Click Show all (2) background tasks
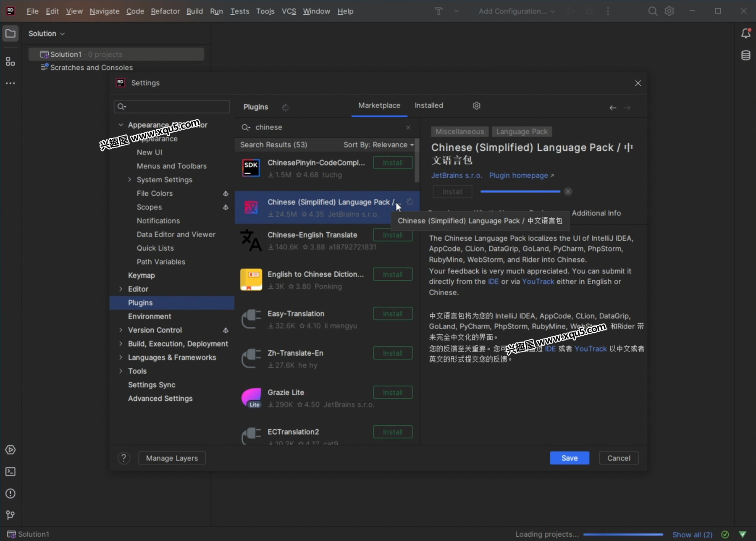The width and height of the screenshot is (756, 541). [x=692, y=535]
